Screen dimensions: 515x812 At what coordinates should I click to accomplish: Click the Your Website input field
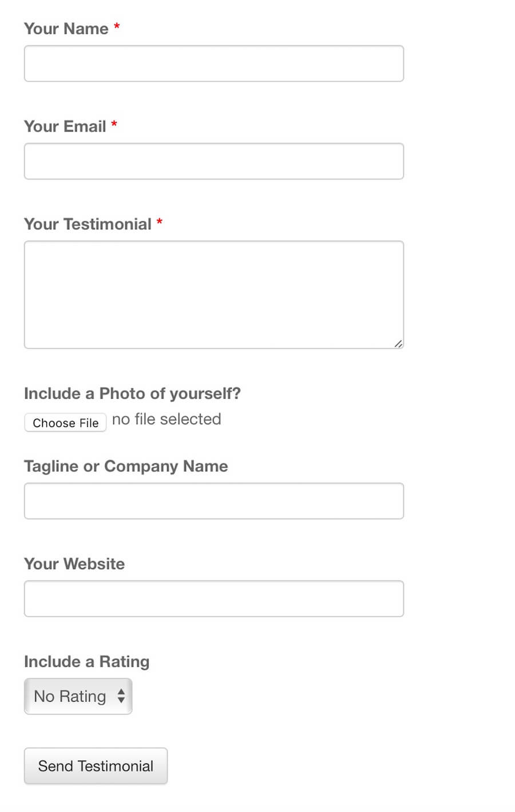[x=213, y=599]
